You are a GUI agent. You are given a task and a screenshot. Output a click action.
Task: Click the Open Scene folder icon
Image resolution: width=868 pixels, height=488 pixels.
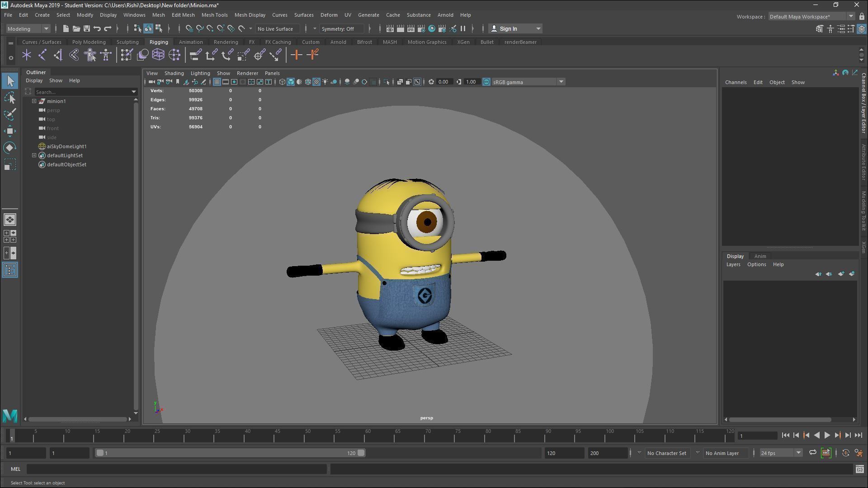point(76,29)
